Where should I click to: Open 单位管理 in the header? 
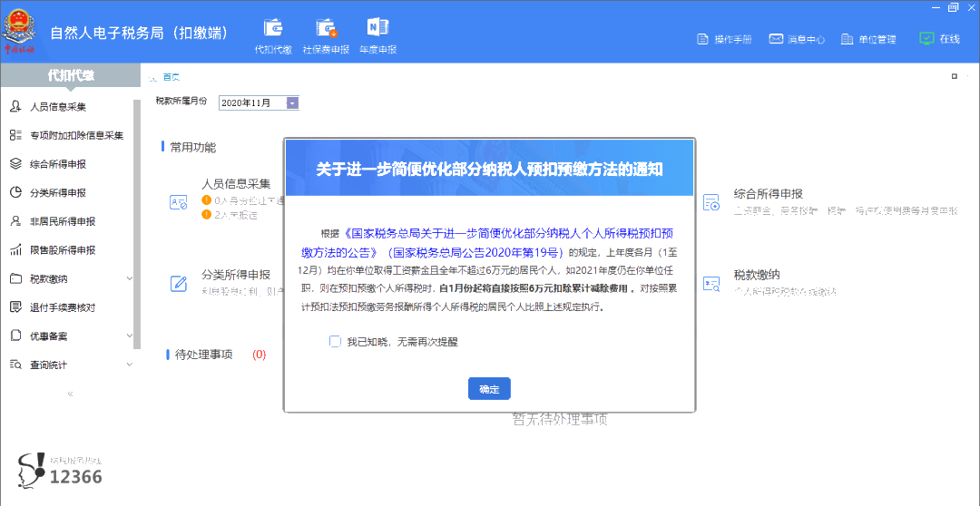pyautogui.click(x=868, y=39)
